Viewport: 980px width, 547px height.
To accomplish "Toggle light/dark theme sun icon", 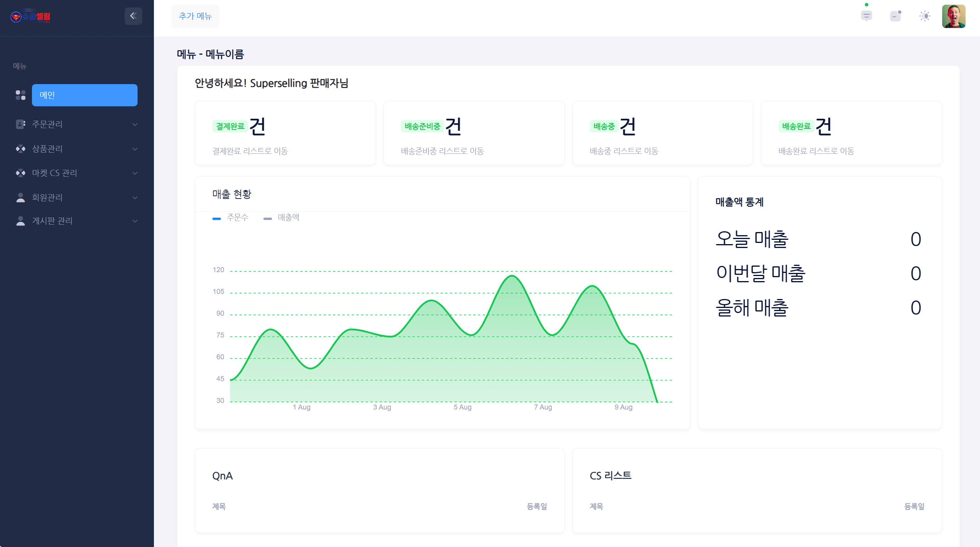I will [925, 16].
